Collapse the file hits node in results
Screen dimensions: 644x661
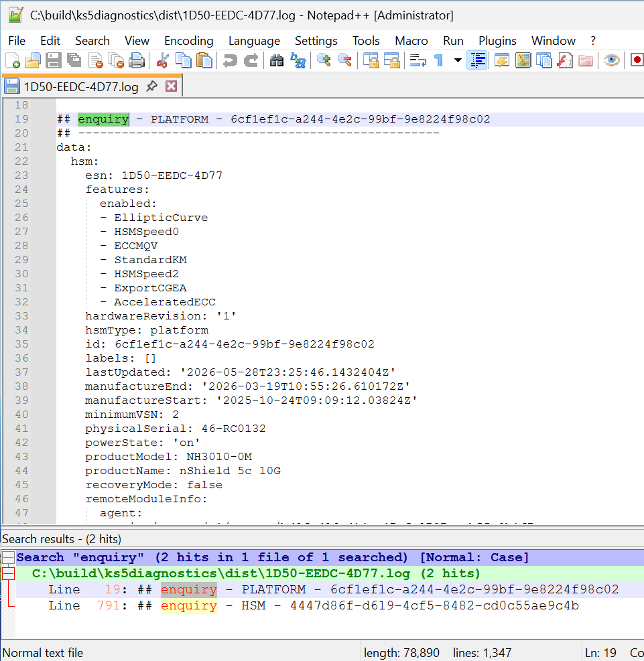click(9, 574)
